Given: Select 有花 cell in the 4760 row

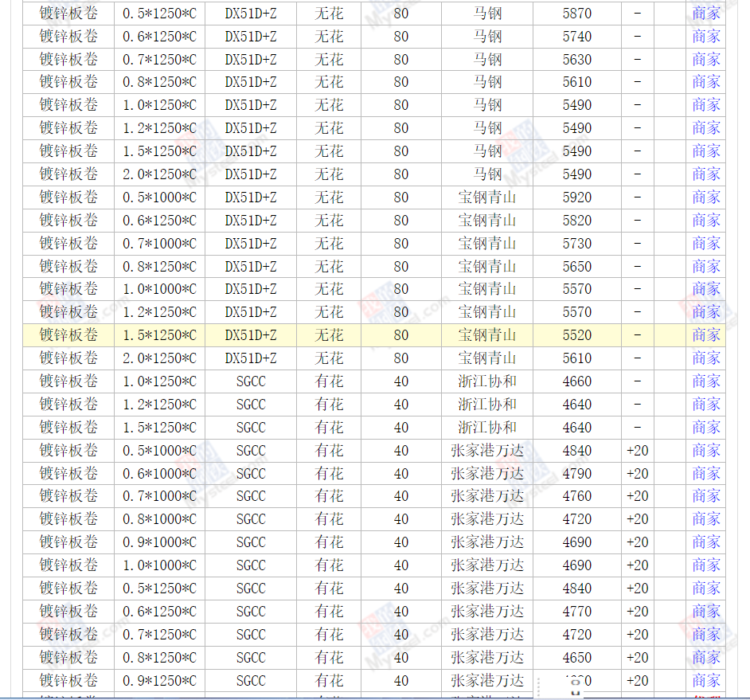Looking at the screenshot, I should (329, 496).
